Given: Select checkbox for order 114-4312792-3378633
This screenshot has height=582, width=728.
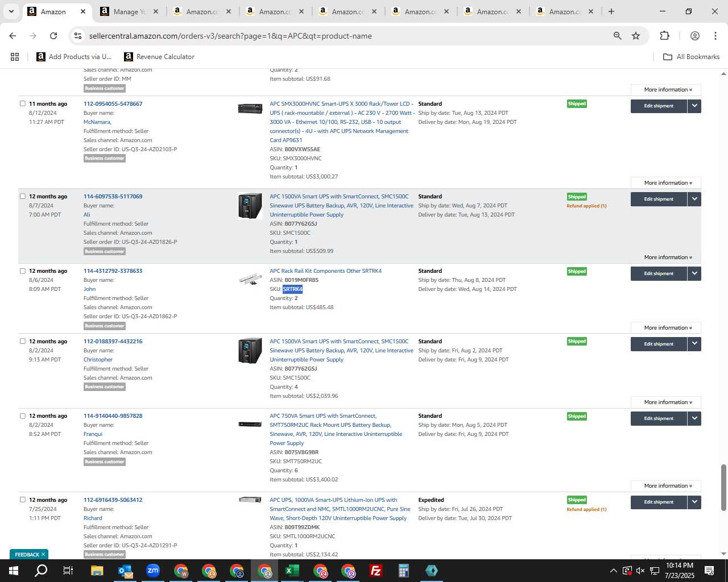Looking at the screenshot, I should (x=23, y=271).
